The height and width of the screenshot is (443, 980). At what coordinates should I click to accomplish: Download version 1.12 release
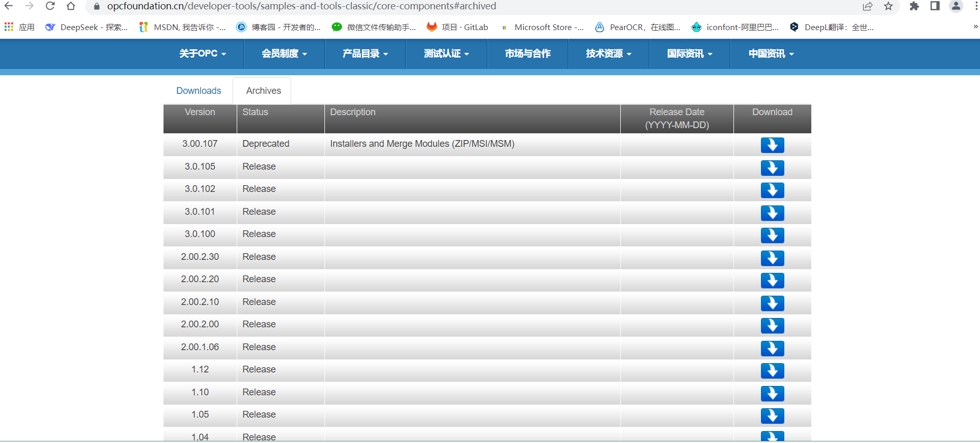click(x=772, y=371)
